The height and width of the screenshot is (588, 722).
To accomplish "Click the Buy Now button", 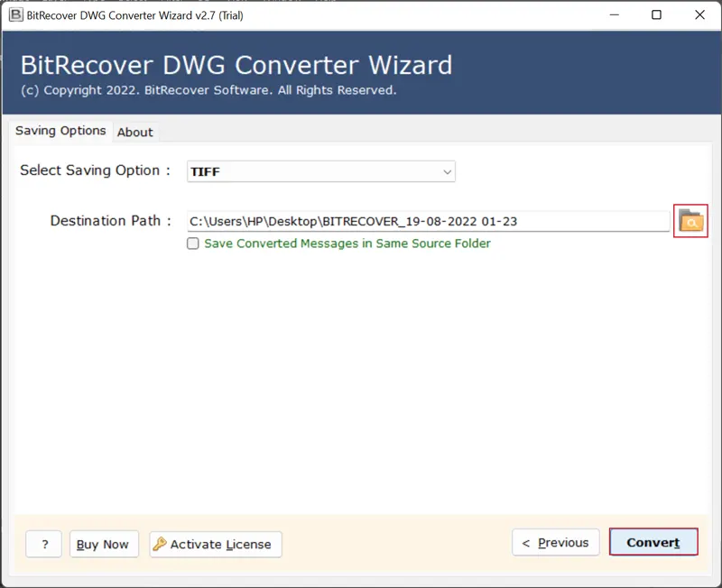I will click(x=103, y=544).
